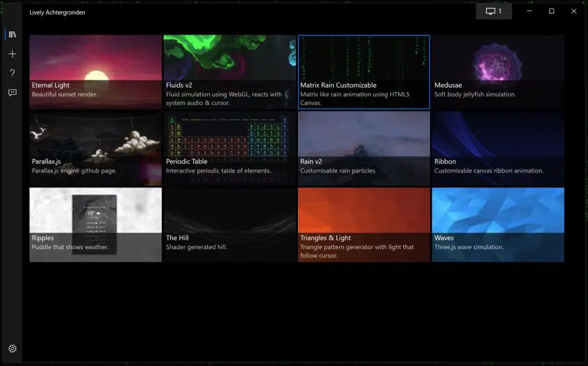Click 'Beautiful sunset render.' description text

pos(65,95)
